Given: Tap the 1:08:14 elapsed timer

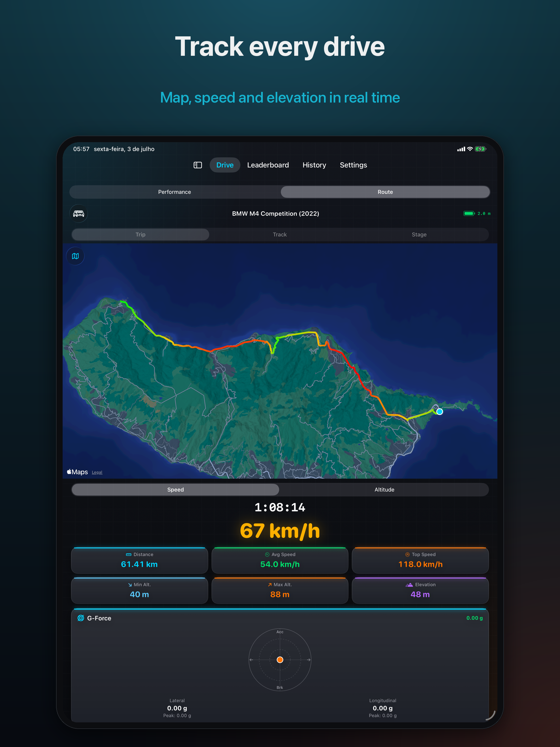Looking at the screenshot, I should coord(280,507).
